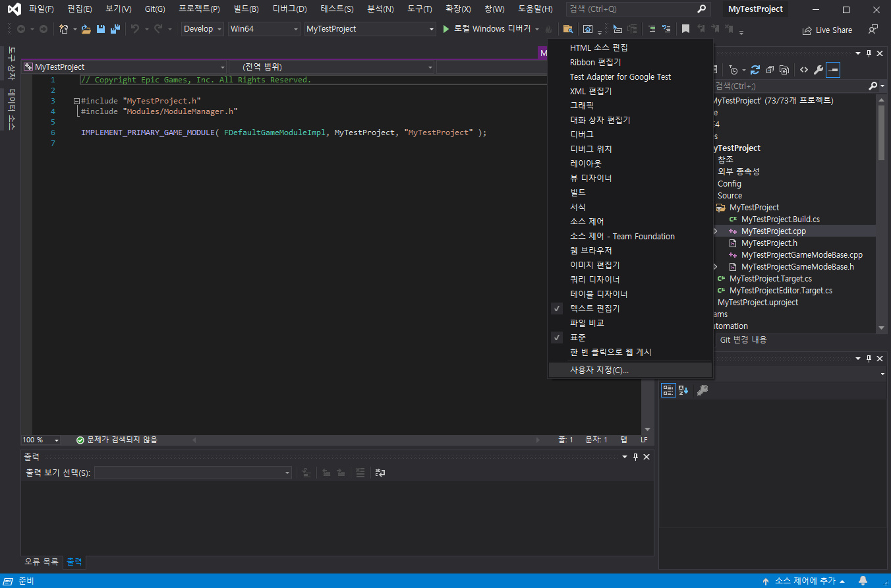Toggle the Preview Selected Items icon
The height and width of the screenshot is (588, 891).
(833, 70)
